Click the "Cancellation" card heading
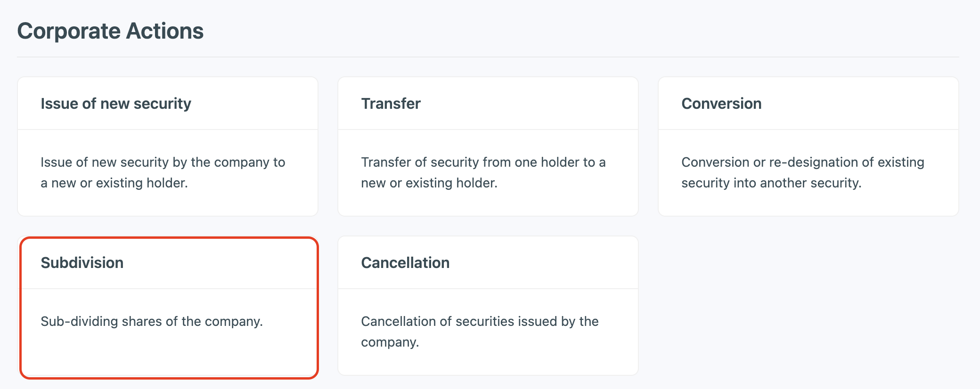The image size is (980, 389). (405, 263)
